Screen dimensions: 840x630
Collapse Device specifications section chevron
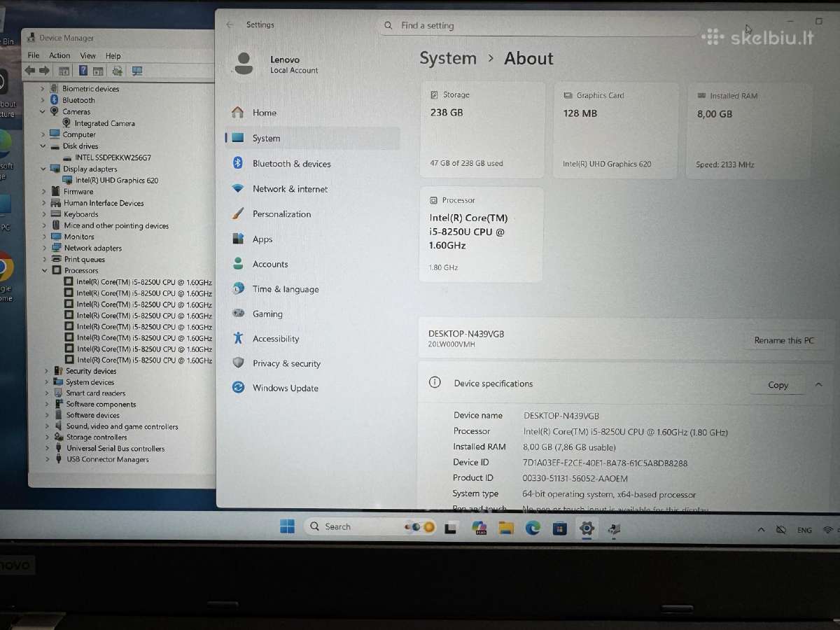pyautogui.click(x=818, y=385)
